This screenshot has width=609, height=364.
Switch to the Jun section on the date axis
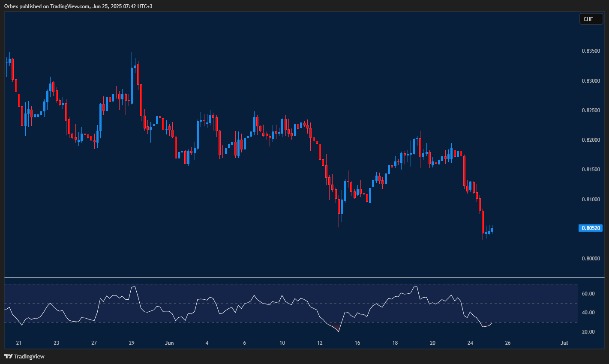pyautogui.click(x=169, y=343)
